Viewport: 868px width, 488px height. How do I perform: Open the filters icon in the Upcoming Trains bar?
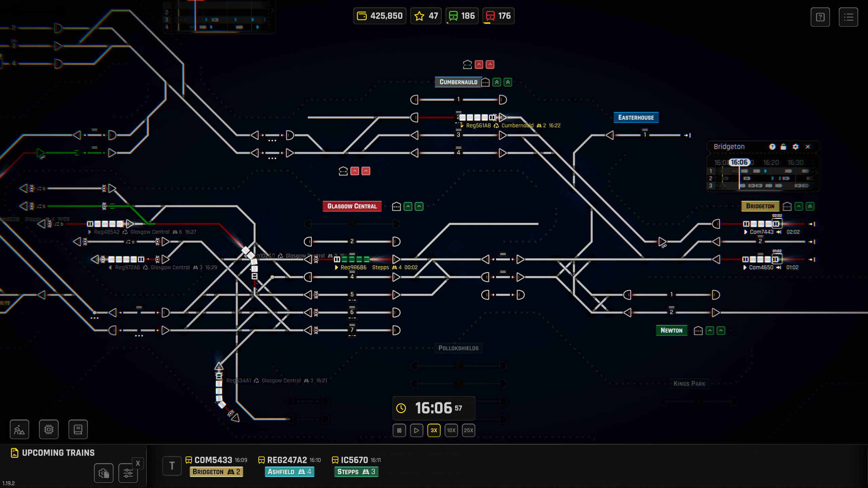tap(128, 473)
